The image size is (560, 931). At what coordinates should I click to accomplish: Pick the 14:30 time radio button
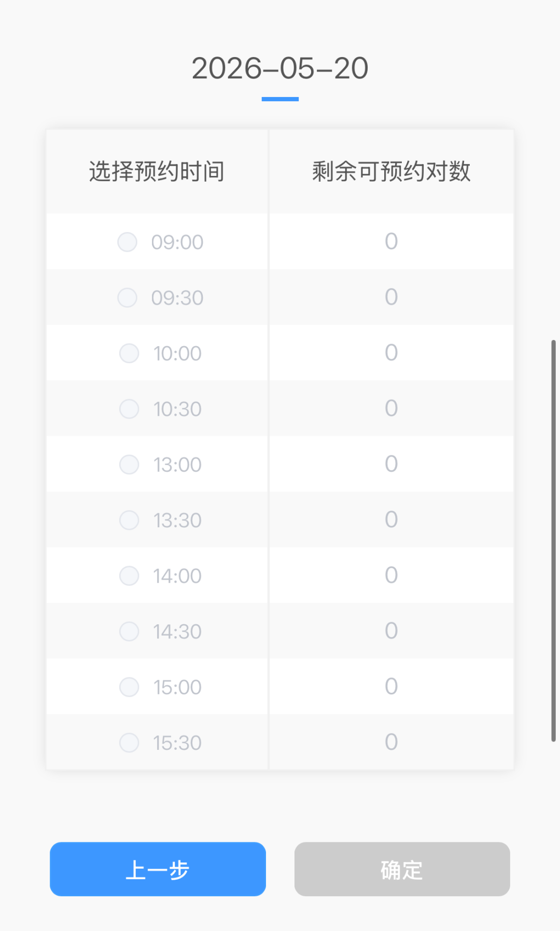129,632
